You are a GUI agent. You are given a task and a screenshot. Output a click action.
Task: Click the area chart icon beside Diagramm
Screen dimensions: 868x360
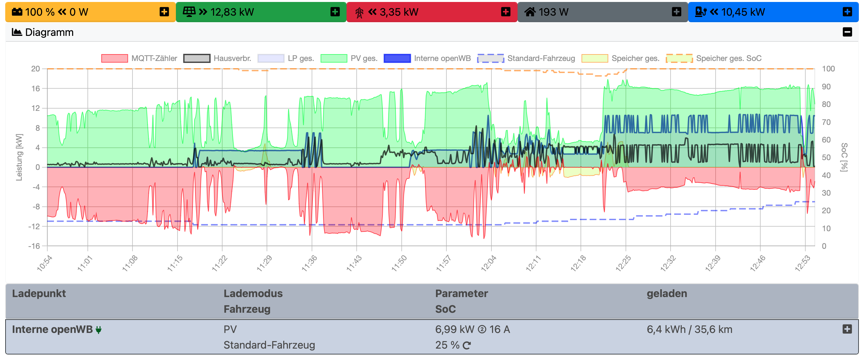click(17, 32)
